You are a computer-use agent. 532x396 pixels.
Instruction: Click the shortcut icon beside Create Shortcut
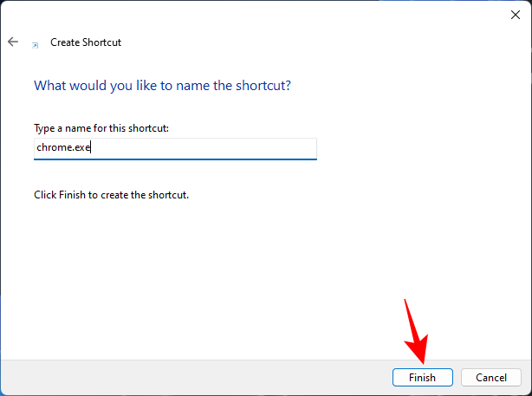click(35, 45)
